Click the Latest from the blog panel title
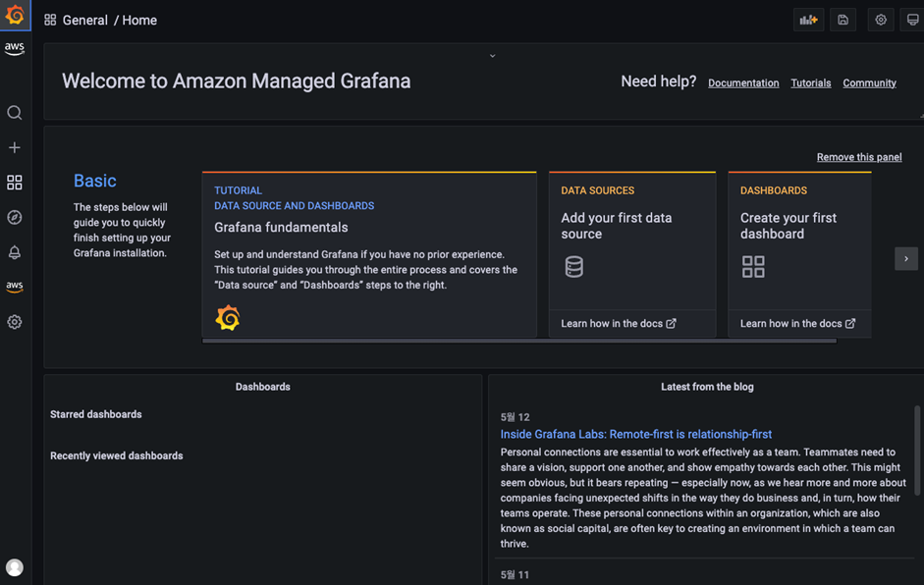This screenshot has height=585, width=924. 707,387
